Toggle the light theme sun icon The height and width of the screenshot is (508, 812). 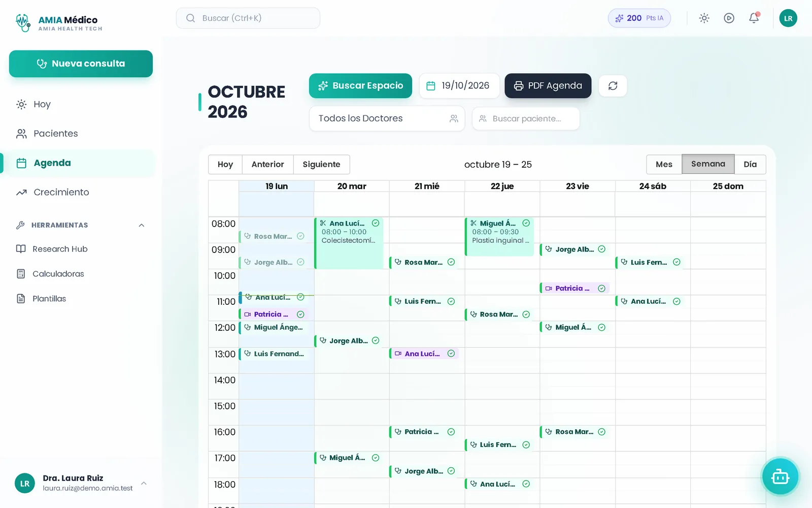[x=704, y=18]
